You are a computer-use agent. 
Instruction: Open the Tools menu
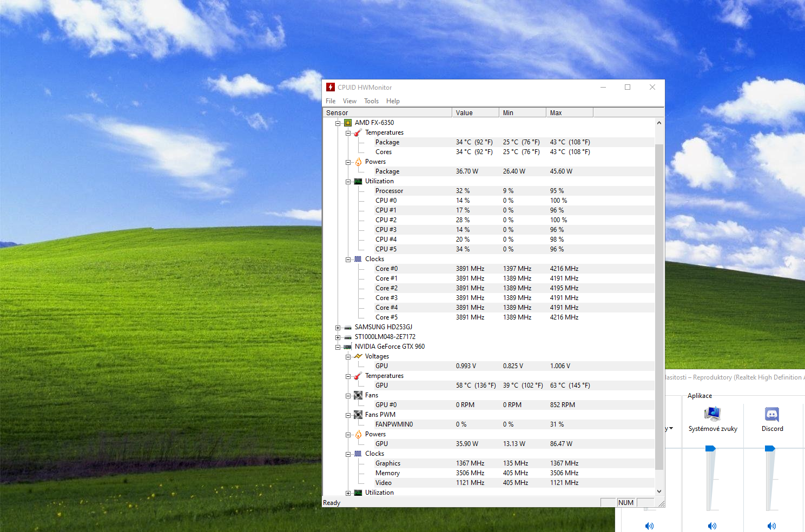coord(371,101)
